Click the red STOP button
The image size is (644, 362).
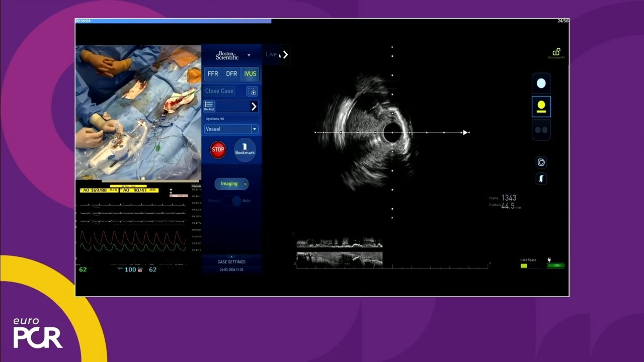pos(218,149)
